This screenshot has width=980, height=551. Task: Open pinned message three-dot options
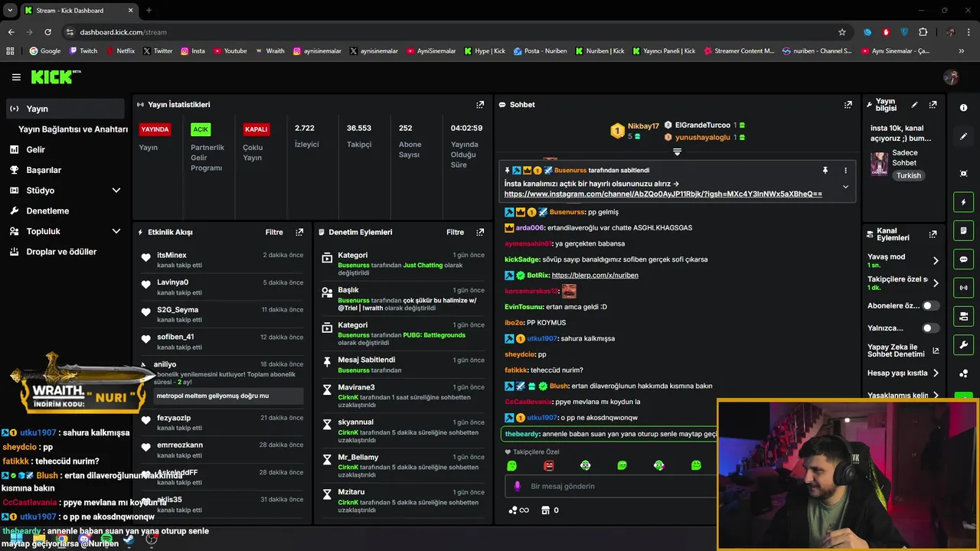click(x=845, y=170)
